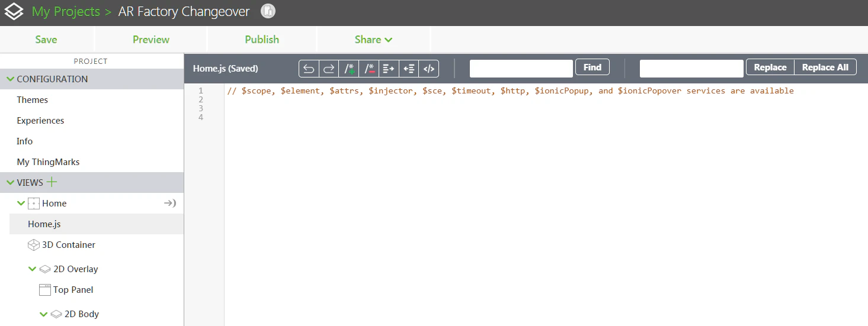Collapse the 2D Overlay node

coord(32,269)
